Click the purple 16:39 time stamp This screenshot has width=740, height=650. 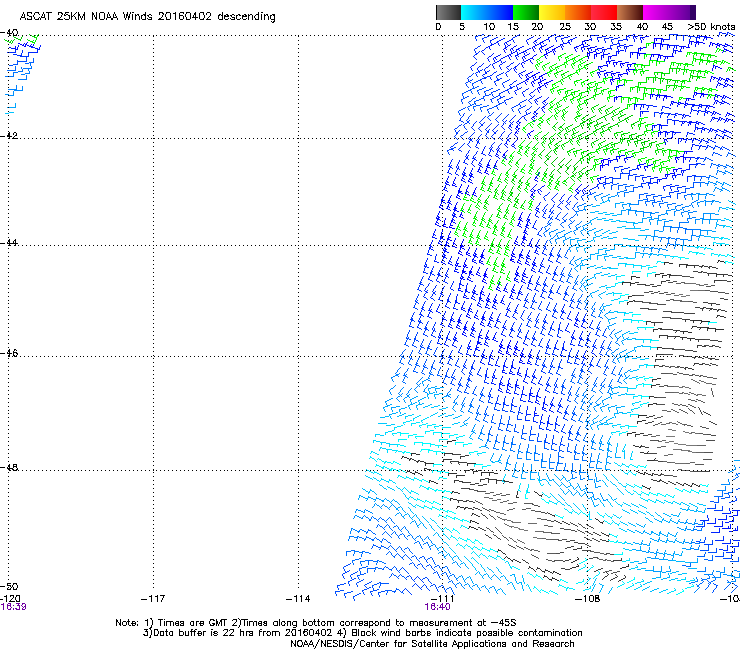point(13,607)
